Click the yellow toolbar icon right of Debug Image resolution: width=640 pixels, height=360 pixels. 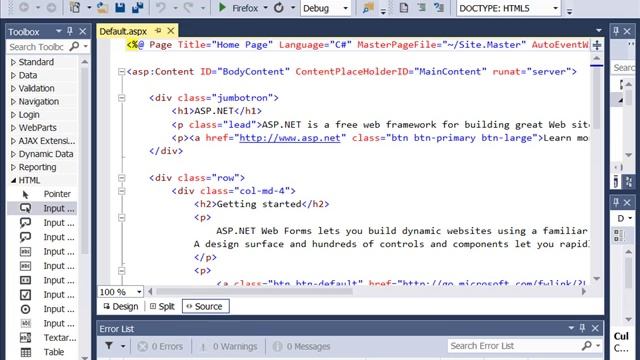pos(368,7)
